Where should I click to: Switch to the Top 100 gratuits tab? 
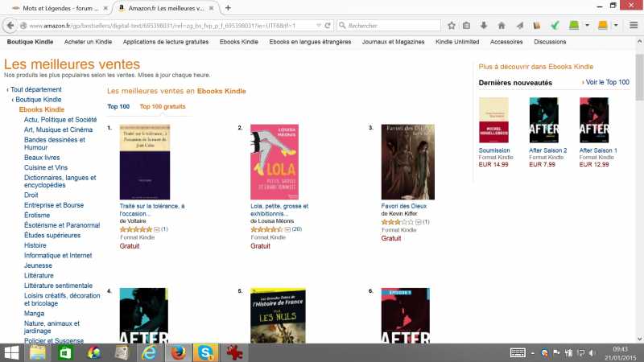coord(163,107)
